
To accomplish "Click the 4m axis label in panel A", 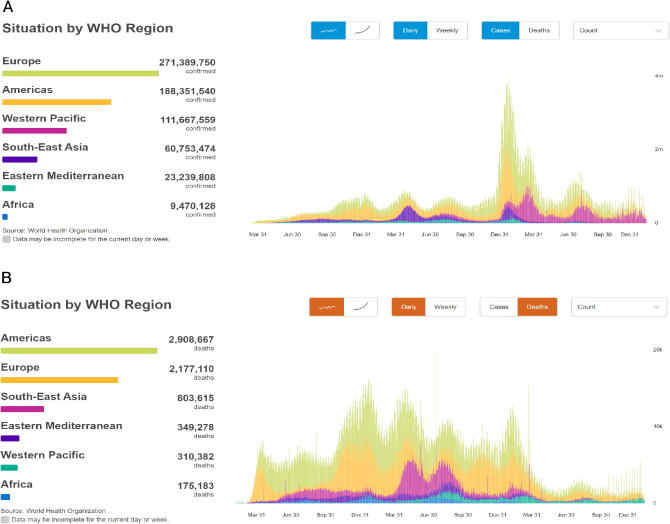I will tap(659, 76).
